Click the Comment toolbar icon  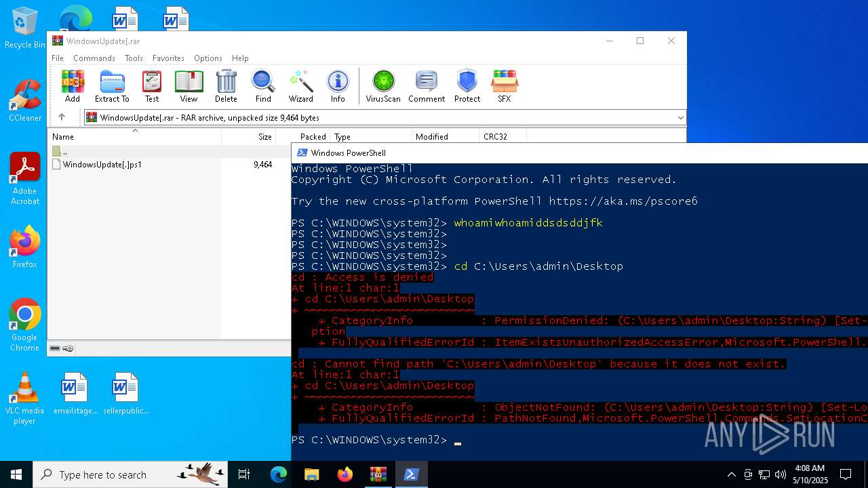pos(427,86)
